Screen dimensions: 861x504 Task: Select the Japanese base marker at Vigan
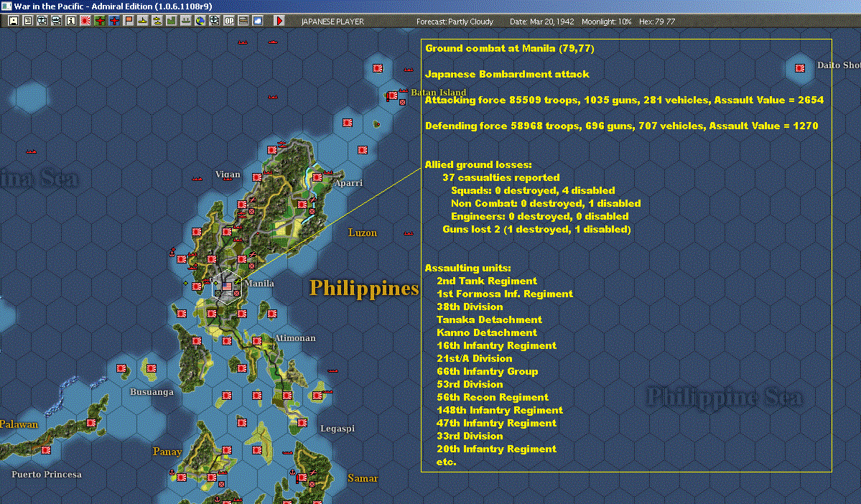pyautogui.click(x=257, y=177)
